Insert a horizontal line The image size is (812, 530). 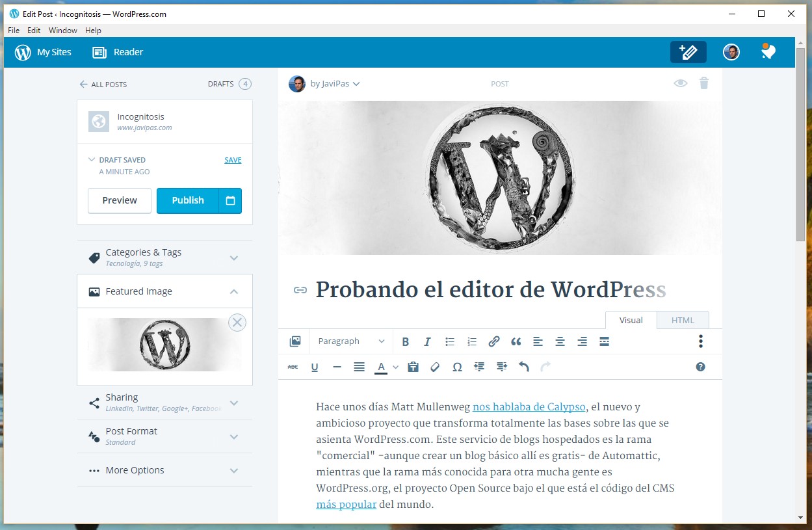[x=337, y=367]
